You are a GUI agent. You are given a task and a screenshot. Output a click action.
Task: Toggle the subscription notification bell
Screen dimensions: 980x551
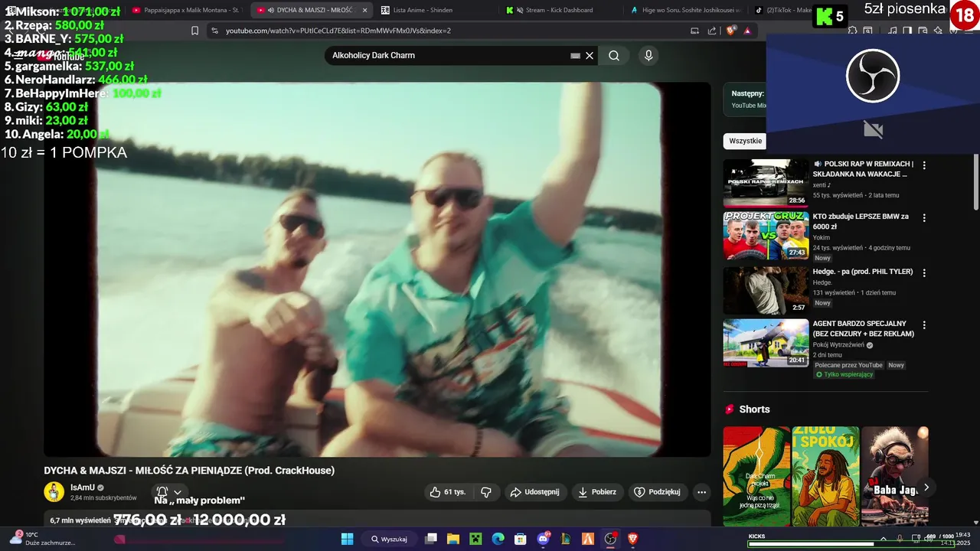click(162, 492)
